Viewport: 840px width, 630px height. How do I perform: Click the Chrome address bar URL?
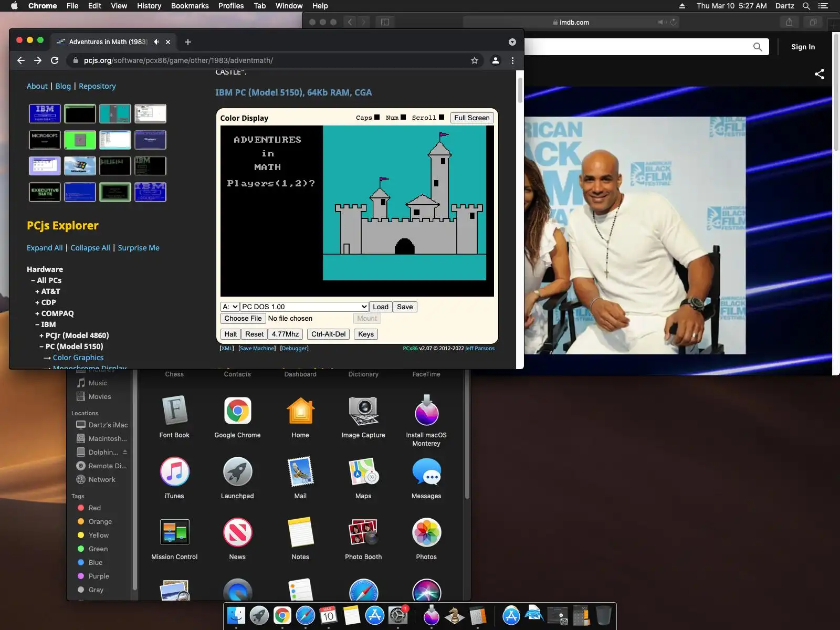pos(178,60)
